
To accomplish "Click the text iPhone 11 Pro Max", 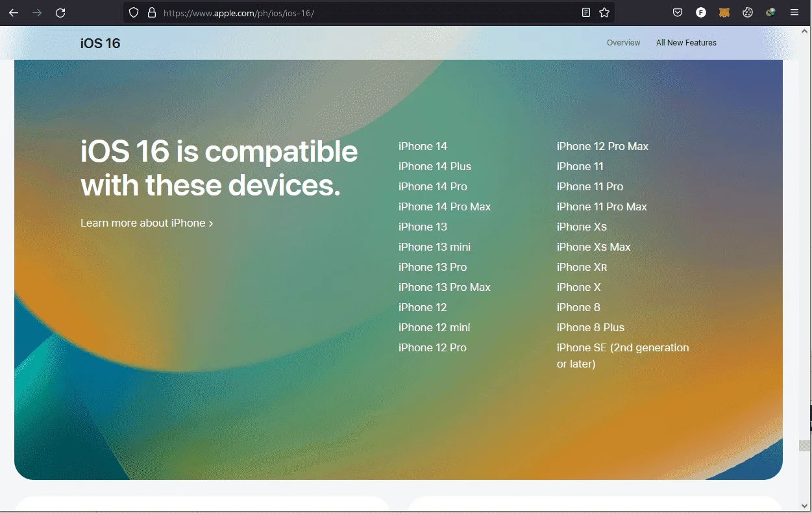I will coord(602,206).
